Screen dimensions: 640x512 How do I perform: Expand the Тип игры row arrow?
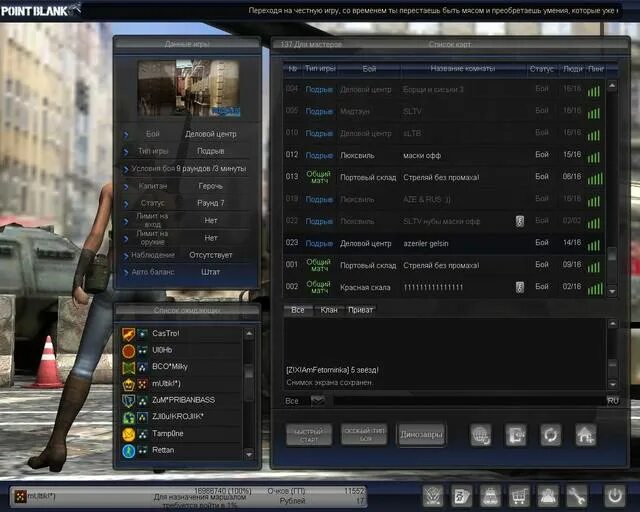[x=126, y=152]
